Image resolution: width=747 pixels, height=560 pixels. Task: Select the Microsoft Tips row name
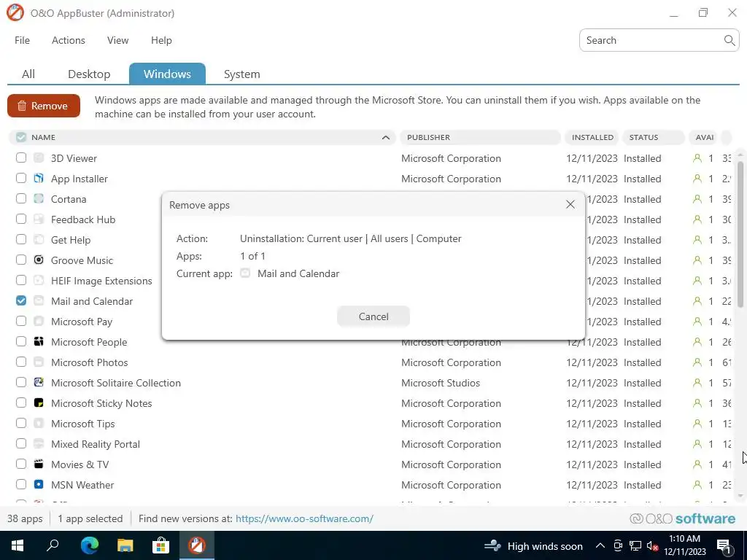[x=83, y=424]
